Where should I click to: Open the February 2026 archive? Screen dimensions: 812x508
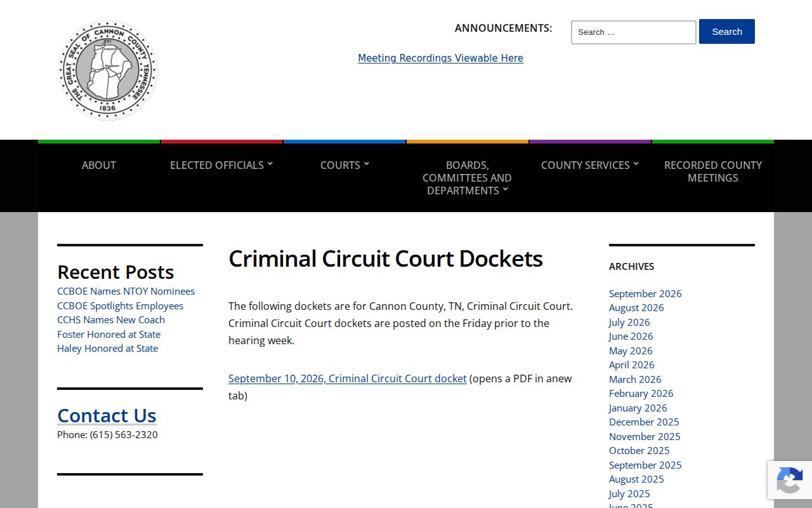tap(641, 393)
